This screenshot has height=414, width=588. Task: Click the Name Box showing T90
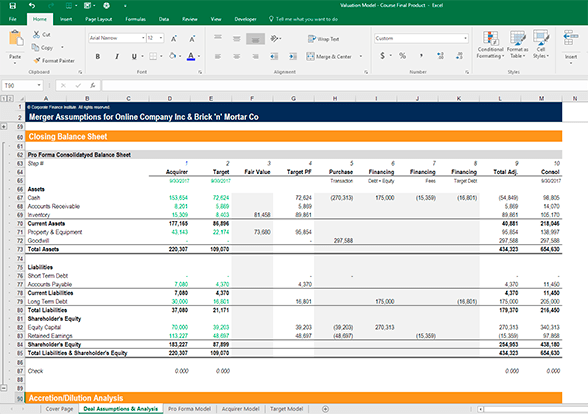[x=19, y=86]
